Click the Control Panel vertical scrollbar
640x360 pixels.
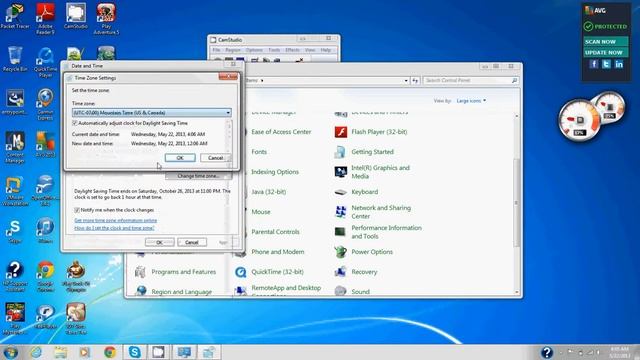517,203
